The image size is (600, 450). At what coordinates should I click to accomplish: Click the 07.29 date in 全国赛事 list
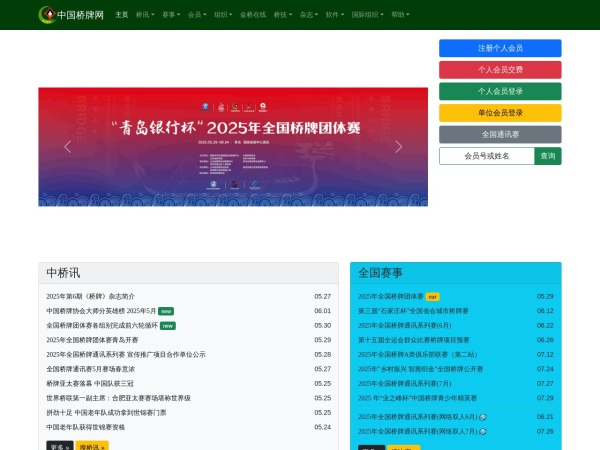(x=545, y=398)
